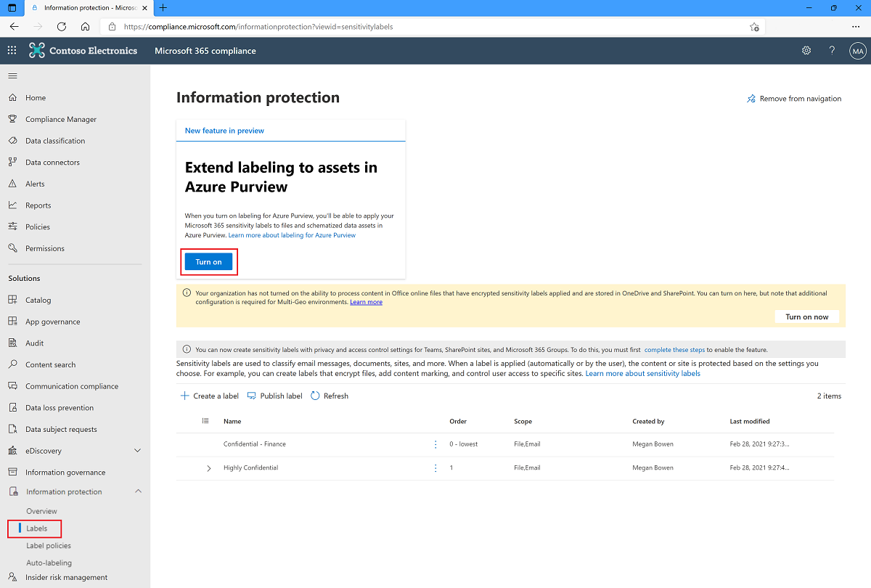871x588 pixels.
Task: Open Learn more link in yellow banner
Action: click(x=366, y=302)
